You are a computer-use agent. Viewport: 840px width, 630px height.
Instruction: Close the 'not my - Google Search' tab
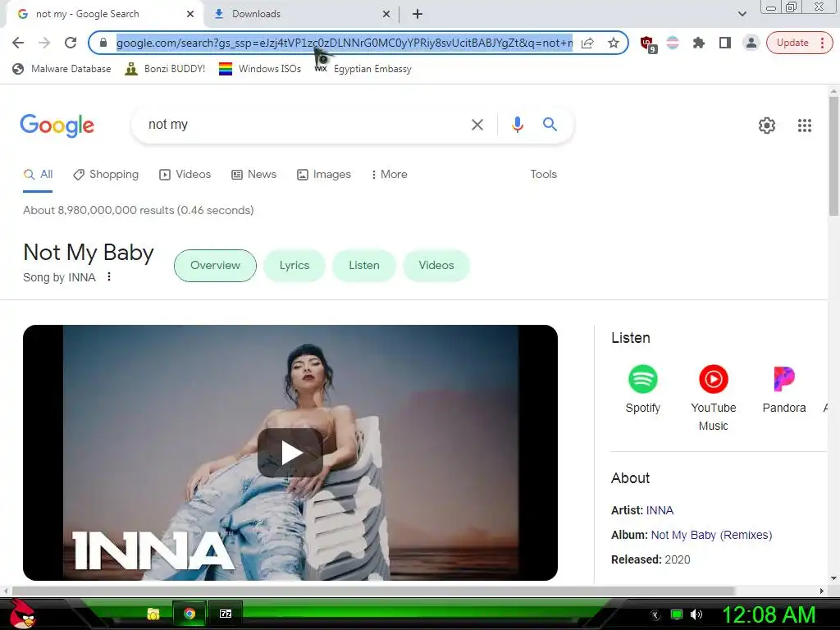click(x=190, y=15)
